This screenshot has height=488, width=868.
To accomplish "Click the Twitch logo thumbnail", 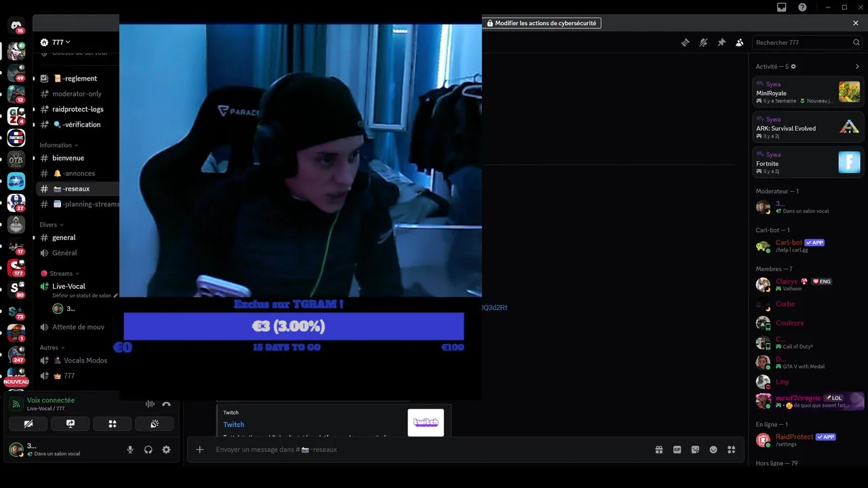I will (x=426, y=422).
